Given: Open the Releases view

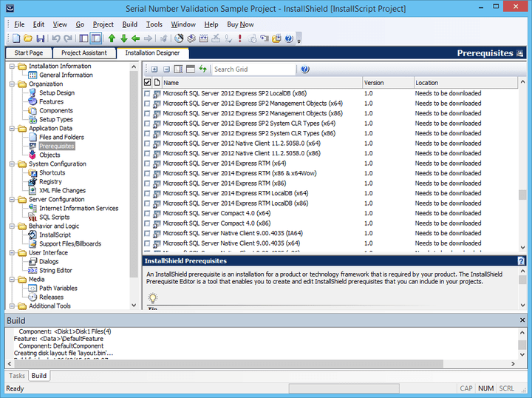Looking at the screenshot, I should [x=51, y=297].
